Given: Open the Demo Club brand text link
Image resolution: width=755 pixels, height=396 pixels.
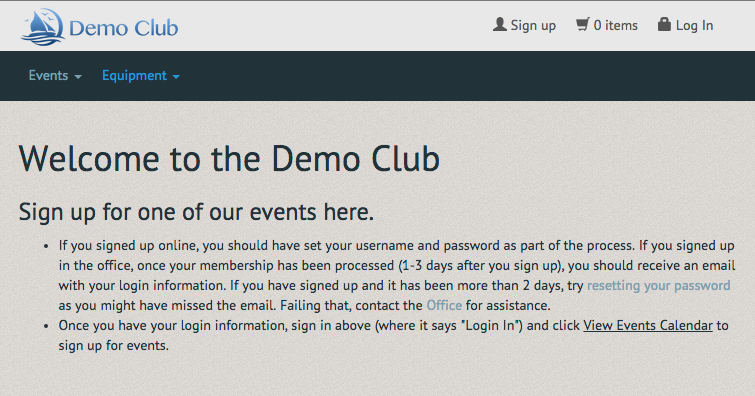Looking at the screenshot, I should click(124, 28).
